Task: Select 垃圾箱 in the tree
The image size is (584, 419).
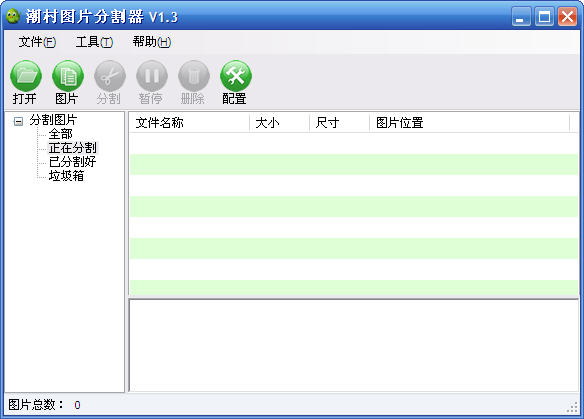Action: point(66,175)
